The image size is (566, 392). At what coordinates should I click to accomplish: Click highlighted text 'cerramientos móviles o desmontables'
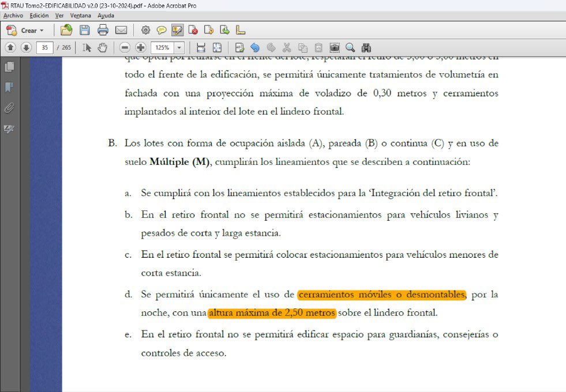coord(381,295)
